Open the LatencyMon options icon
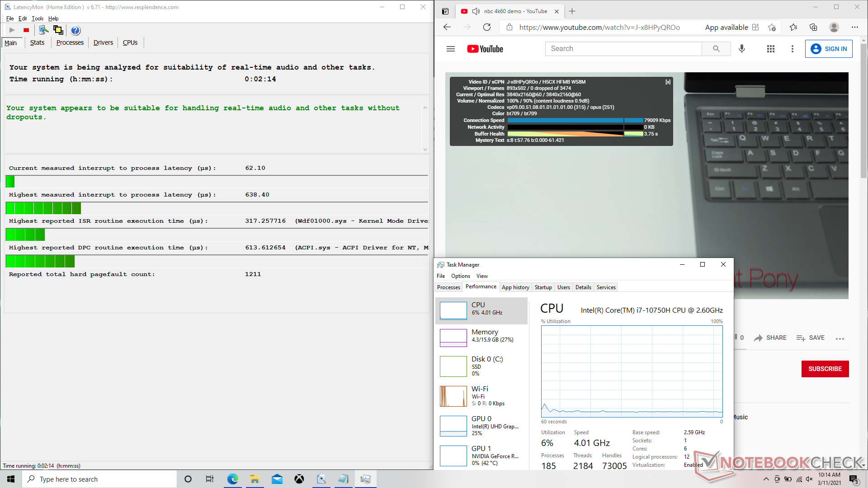This screenshot has height=488, width=868. (x=43, y=30)
